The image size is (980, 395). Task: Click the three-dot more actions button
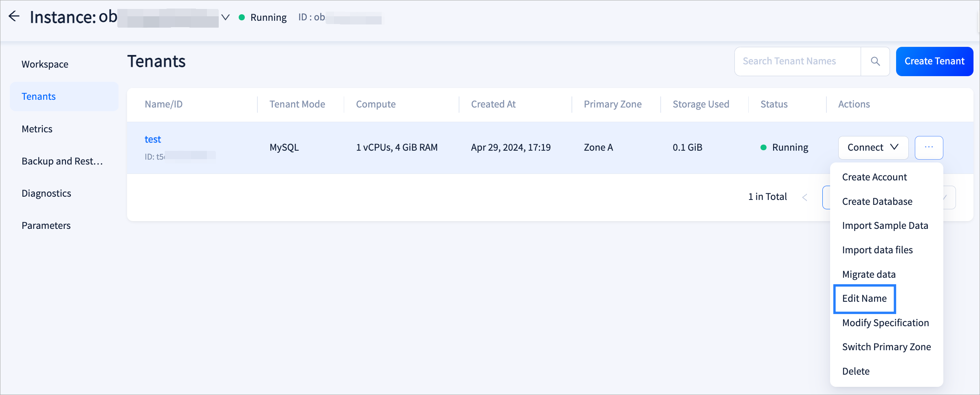(x=929, y=147)
